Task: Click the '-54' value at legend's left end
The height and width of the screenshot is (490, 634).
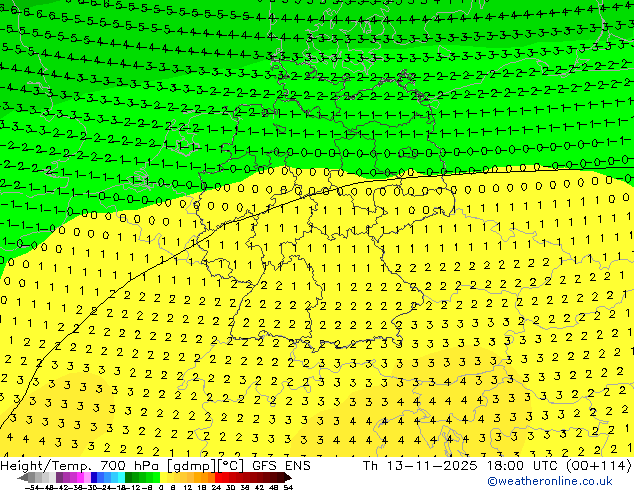Action: click(x=32, y=488)
